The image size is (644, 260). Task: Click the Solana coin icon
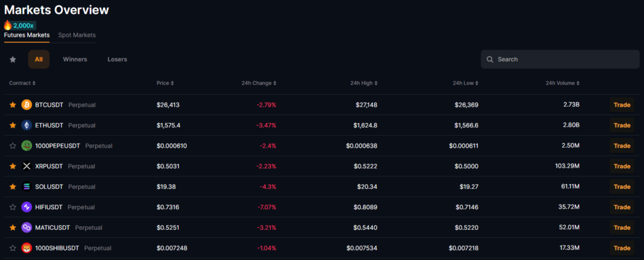tap(26, 187)
